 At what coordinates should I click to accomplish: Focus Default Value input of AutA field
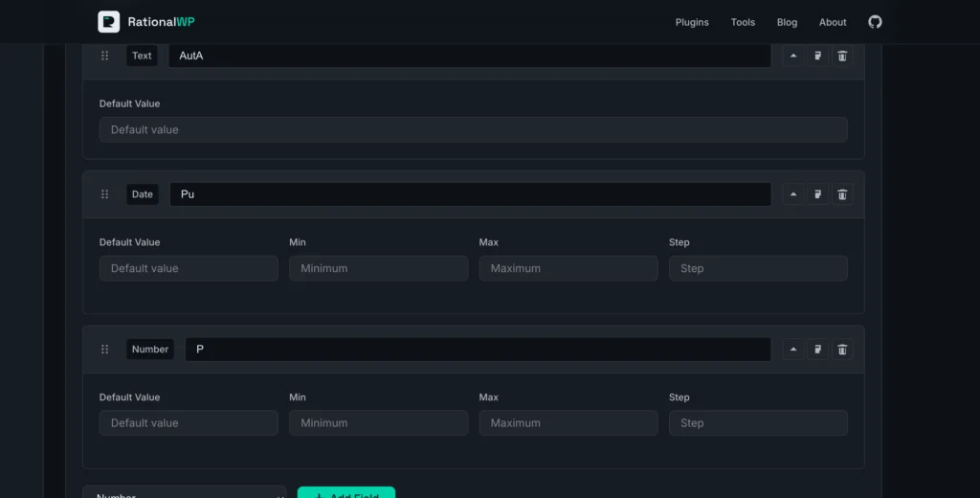473,129
